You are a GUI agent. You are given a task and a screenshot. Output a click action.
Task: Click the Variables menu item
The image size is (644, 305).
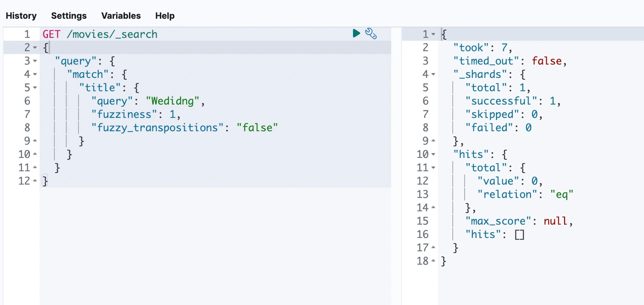point(121,16)
